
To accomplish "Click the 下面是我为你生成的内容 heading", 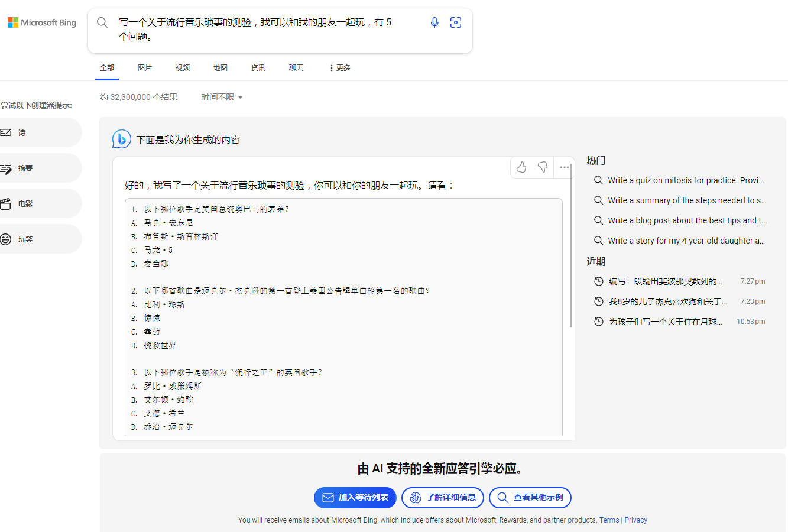I will 189,140.
